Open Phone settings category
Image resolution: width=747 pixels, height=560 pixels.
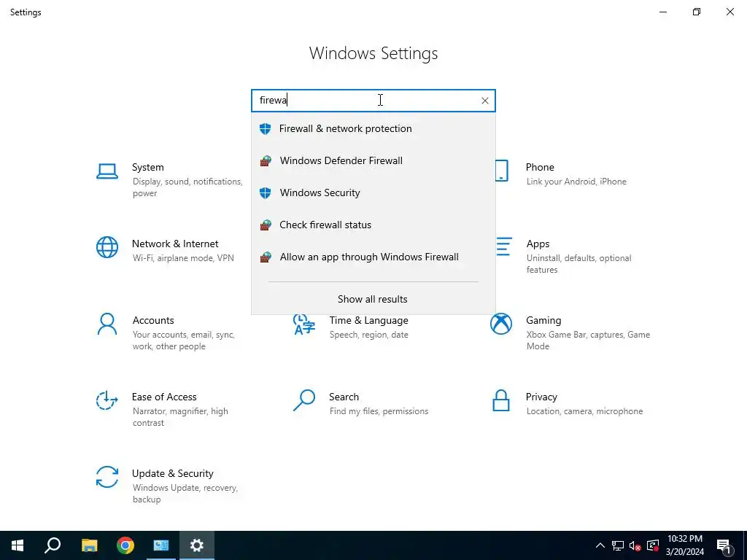click(x=562, y=174)
